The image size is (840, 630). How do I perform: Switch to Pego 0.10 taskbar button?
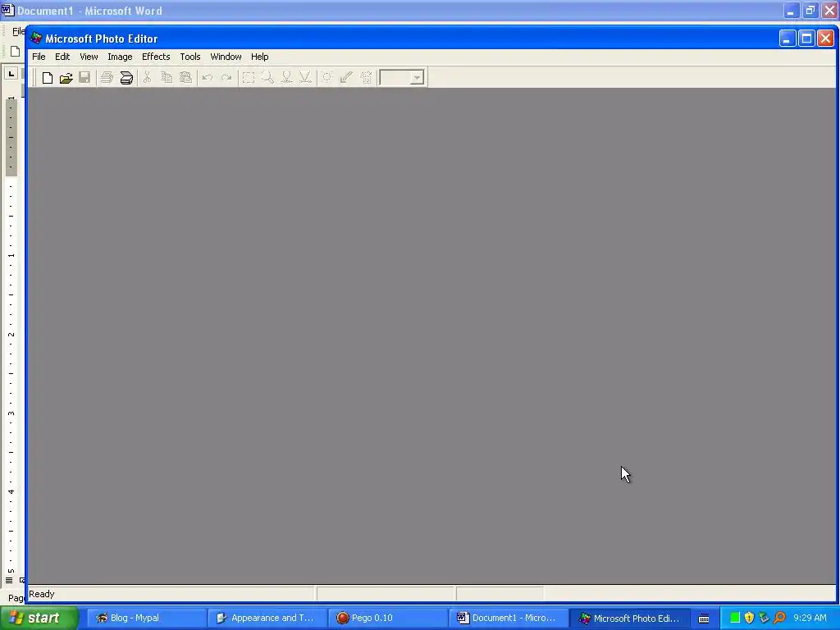388,619
